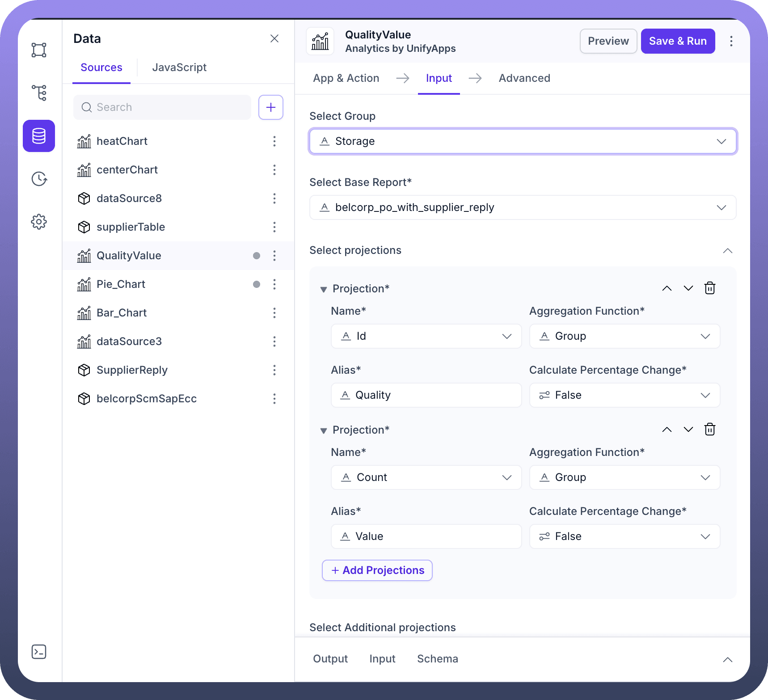This screenshot has width=768, height=700.
Task: Switch to the JavaScript tab
Action: tap(179, 67)
